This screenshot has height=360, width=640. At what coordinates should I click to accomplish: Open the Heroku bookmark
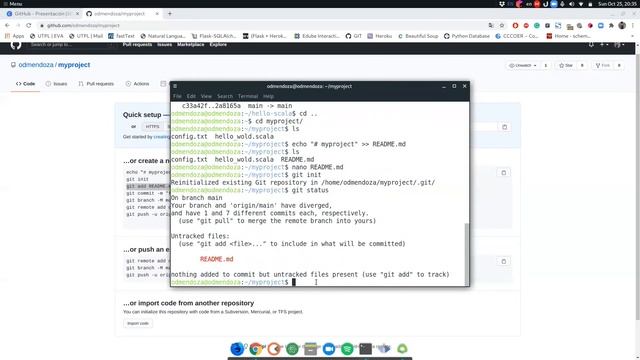click(x=380, y=36)
